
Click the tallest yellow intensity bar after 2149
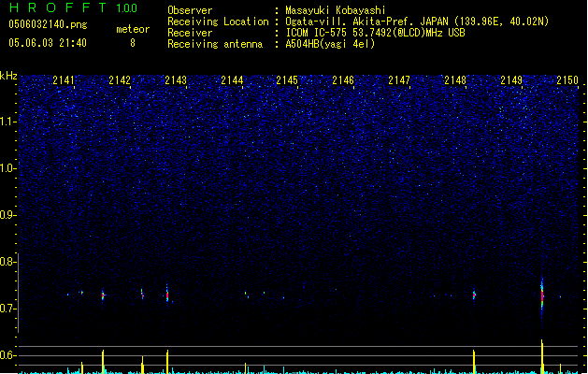coord(542,356)
